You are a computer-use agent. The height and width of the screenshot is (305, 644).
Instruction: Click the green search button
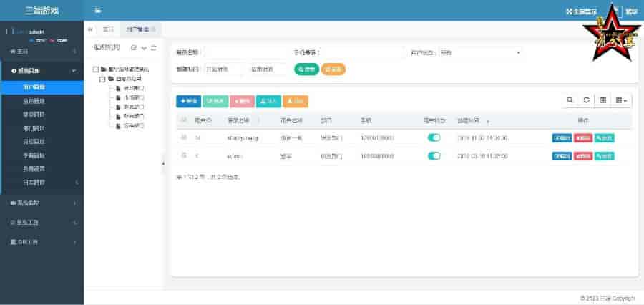[x=306, y=69]
